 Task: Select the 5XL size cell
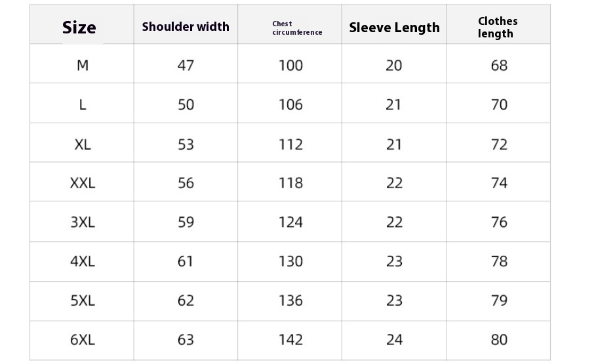click(x=83, y=301)
